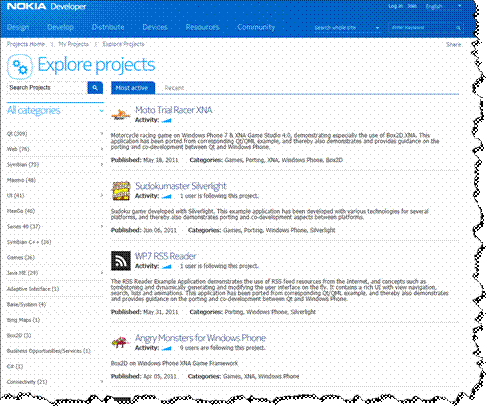Image resolution: width=487 pixels, height=407 pixels.
Task: Select the Games (36) category
Action: click(21, 258)
